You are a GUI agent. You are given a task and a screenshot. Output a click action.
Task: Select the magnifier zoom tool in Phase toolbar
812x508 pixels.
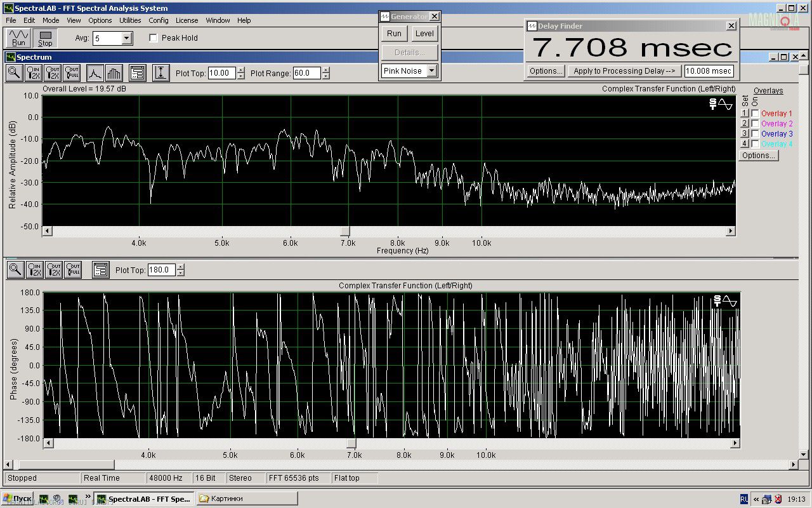pyautogui.click(x=15, y=270)
